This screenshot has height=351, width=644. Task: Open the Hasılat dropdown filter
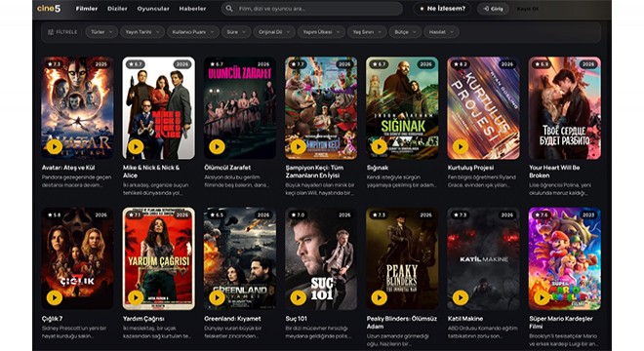tap(441, 32)
